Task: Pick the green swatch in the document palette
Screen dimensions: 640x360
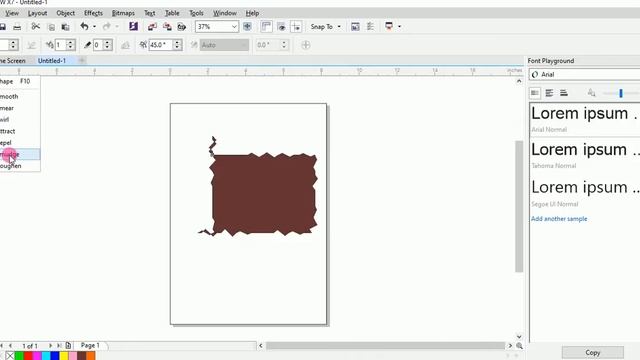Action: point(19,356)
